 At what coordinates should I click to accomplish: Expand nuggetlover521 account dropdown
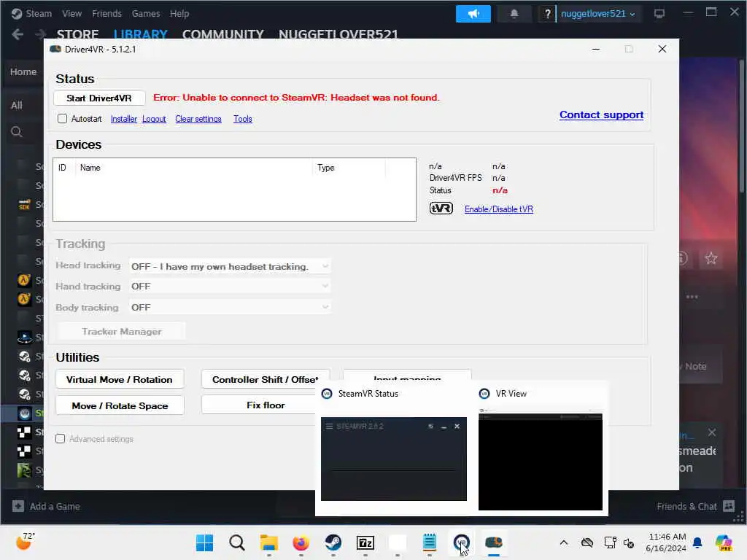(598, 14)
